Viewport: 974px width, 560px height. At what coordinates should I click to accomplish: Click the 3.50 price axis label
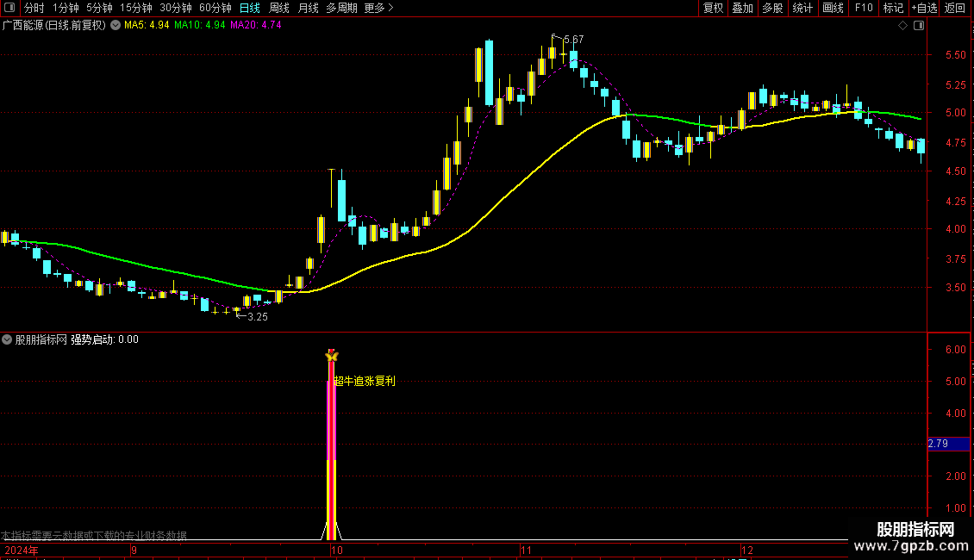955,288
